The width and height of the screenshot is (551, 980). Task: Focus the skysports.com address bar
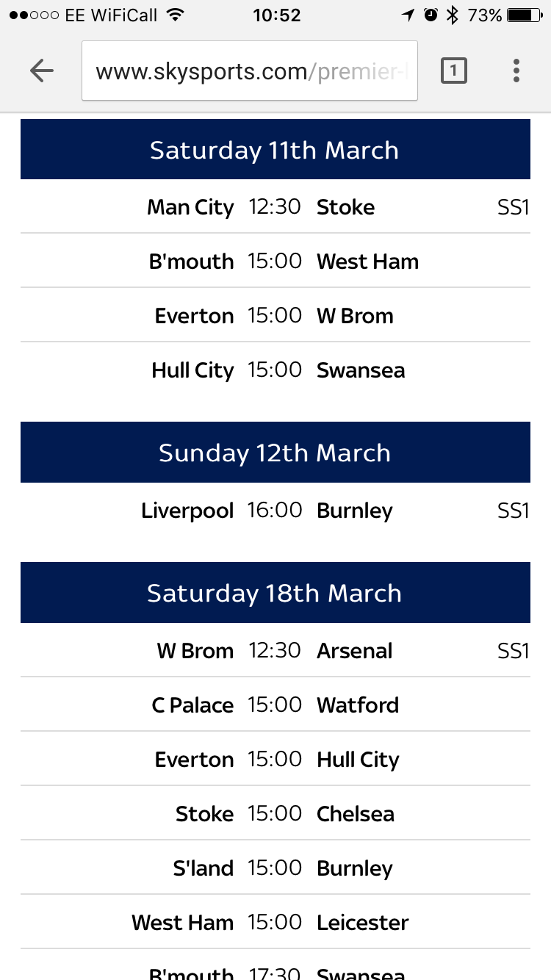click(250, 71)
